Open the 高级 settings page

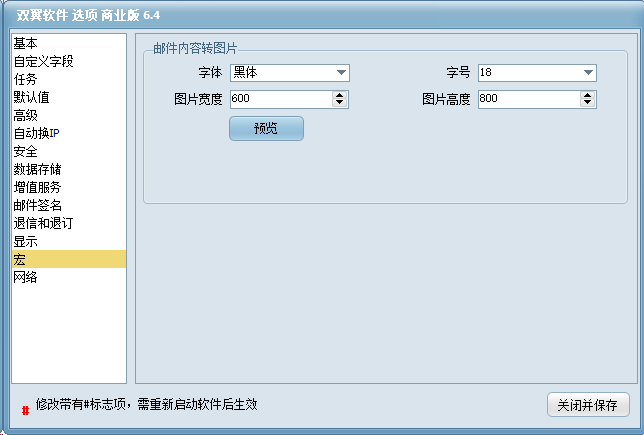click(x=69, y=115)
